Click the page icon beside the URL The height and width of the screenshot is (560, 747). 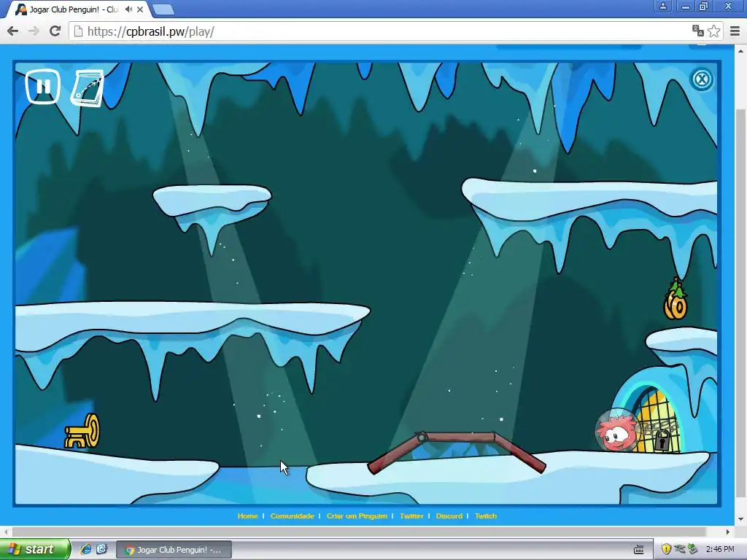tap(79, 31)
